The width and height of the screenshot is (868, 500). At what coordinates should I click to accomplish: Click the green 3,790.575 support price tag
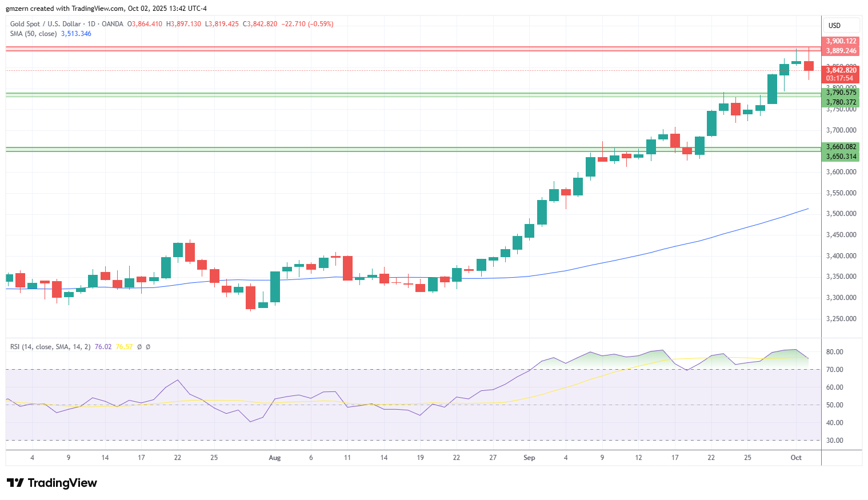(x=841, y=93)
